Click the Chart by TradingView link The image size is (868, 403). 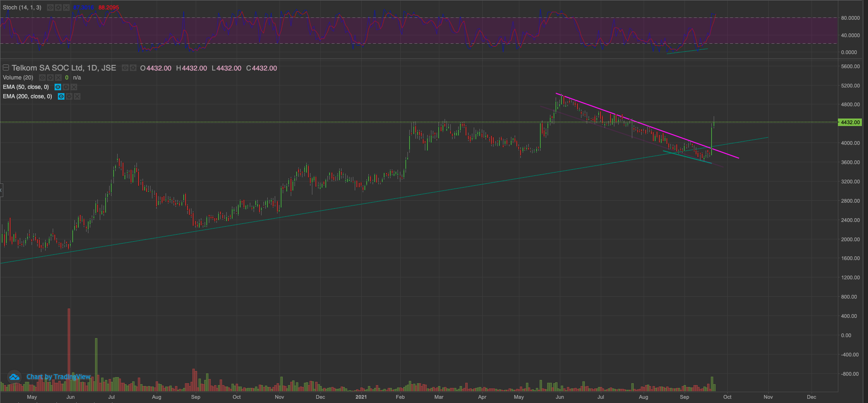coord(58,377)
